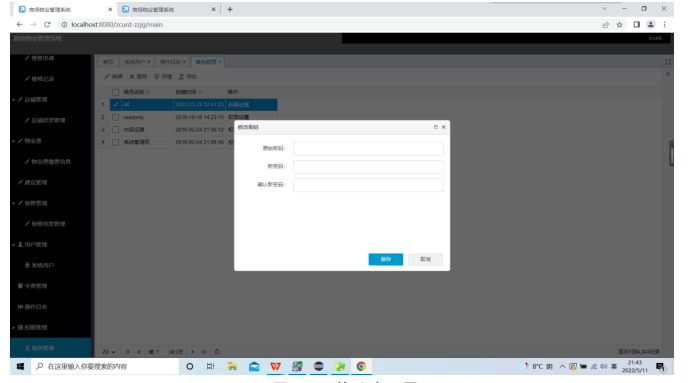This screenshot has height=383, width=694.
Task: Click the 删除 delete toolbar button
Action: [x=138, y=77]
